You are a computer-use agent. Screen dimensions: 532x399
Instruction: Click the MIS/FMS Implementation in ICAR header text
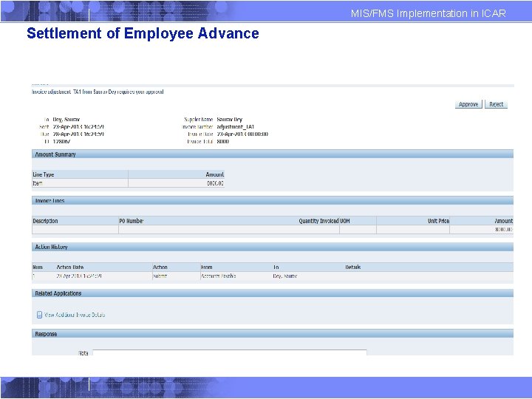(428, 13)
